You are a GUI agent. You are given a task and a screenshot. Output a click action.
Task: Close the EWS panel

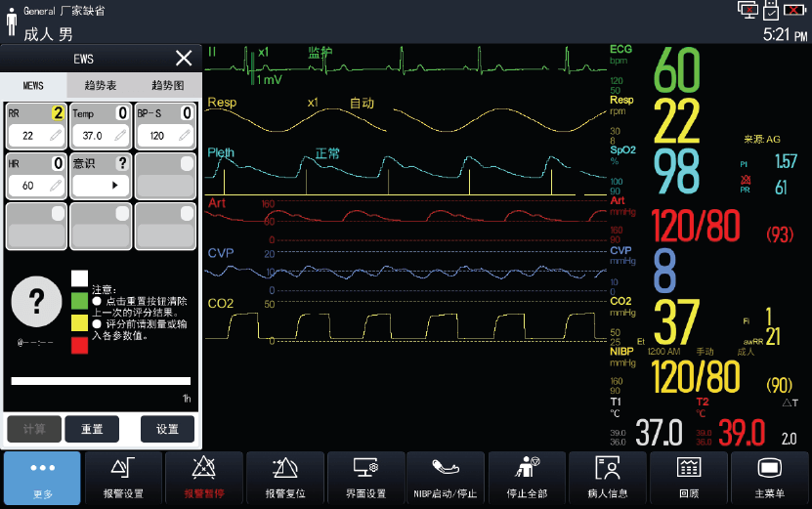click(183, 59)
